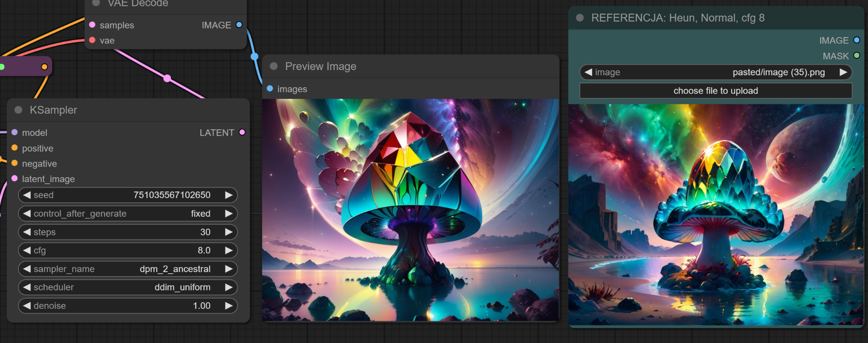Viewport: 868px width, 343px height.
Task: Click the KSampler model input socket
Action: [15, 132]
